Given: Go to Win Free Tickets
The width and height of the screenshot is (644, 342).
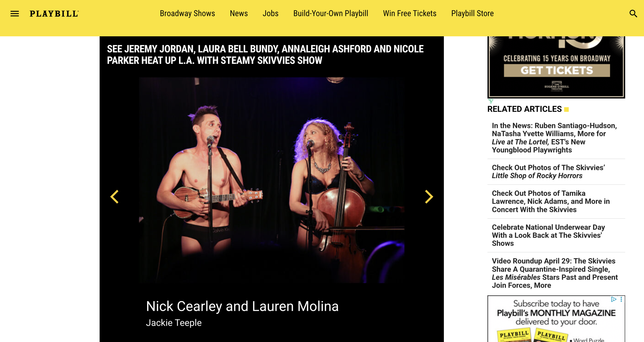Looking at the screenshot, I should click(x=410, y=13).
